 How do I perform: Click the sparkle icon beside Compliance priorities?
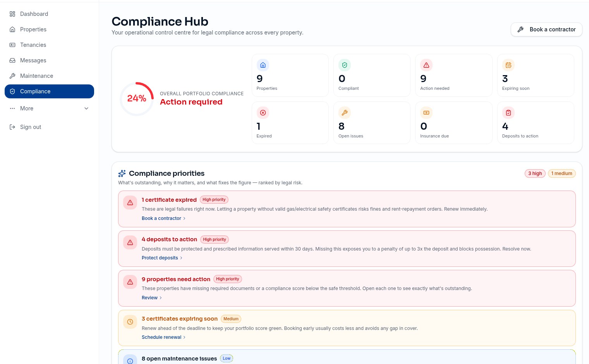click(122, 173)
